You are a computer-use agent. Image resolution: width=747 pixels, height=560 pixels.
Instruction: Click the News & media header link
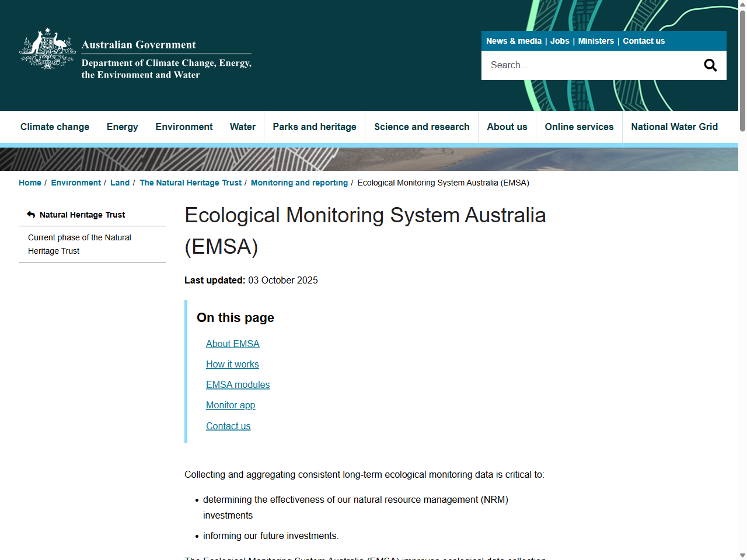[514, 41]
